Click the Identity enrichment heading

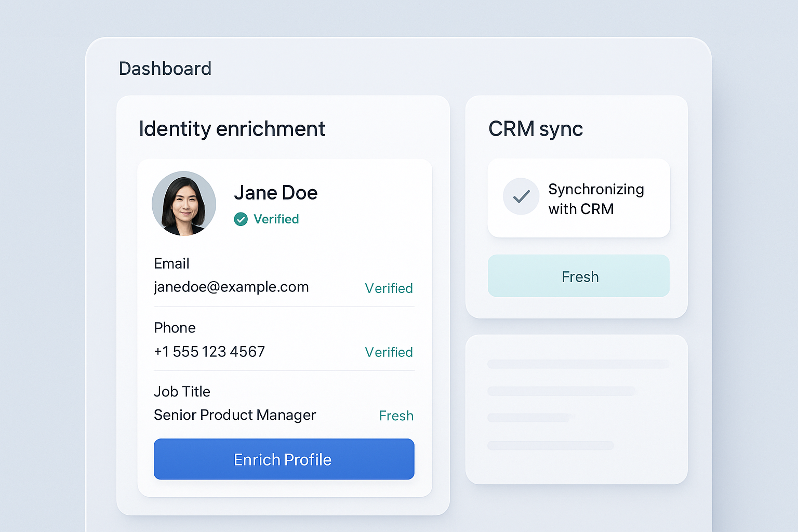(232, 129)
